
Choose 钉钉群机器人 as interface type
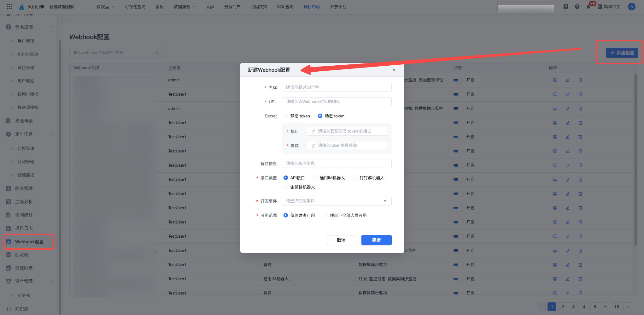coord(369,178)
